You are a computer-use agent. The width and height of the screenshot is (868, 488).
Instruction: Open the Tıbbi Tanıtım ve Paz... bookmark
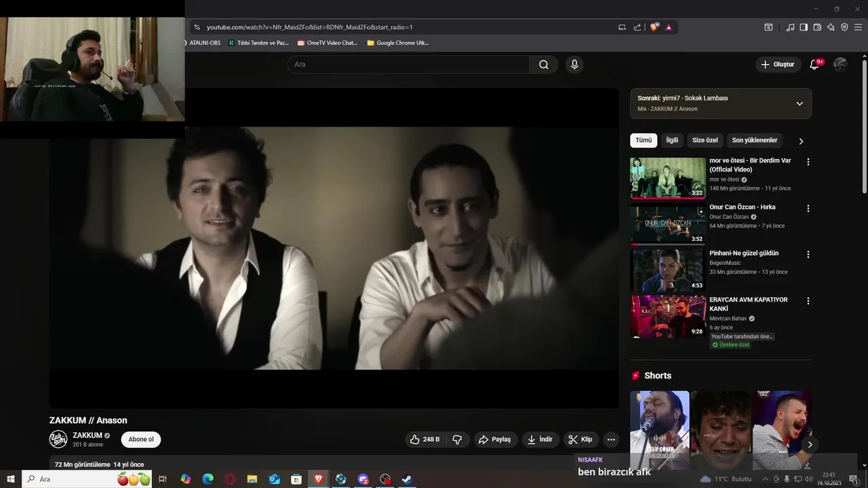pos(259,43)
